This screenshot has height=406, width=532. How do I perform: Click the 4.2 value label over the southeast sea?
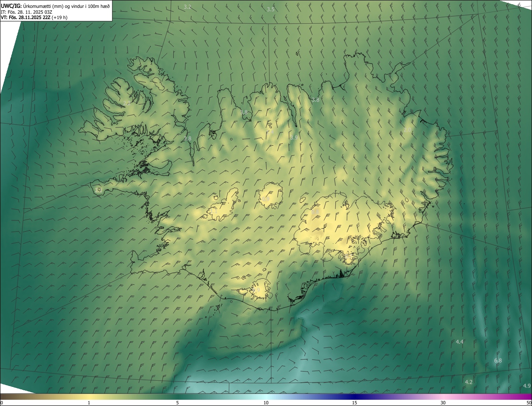[x=469, y=382]
